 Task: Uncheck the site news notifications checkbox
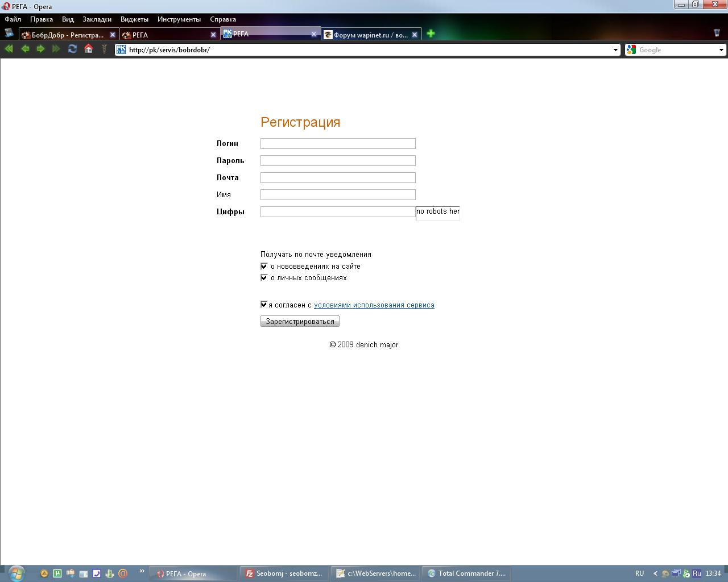tap(264, 267)
